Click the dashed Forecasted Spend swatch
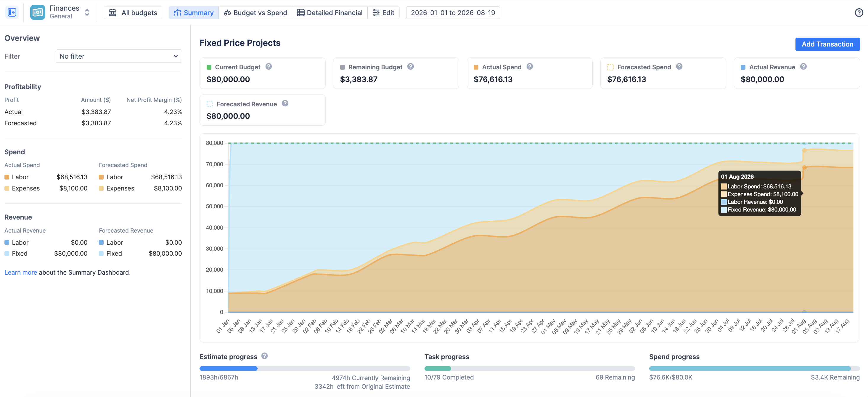This screenshot has height=397, width=868. (610, 67)
